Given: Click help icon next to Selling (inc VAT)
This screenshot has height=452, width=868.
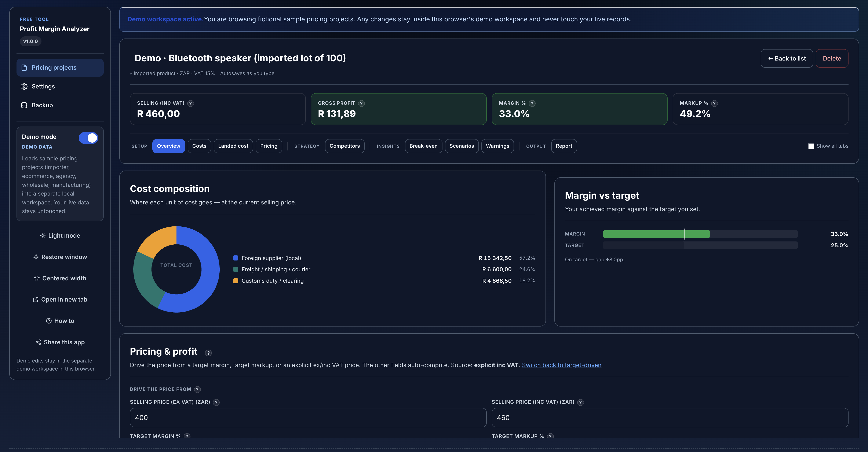Looking at the screenshot, I should tap(191, 103).
